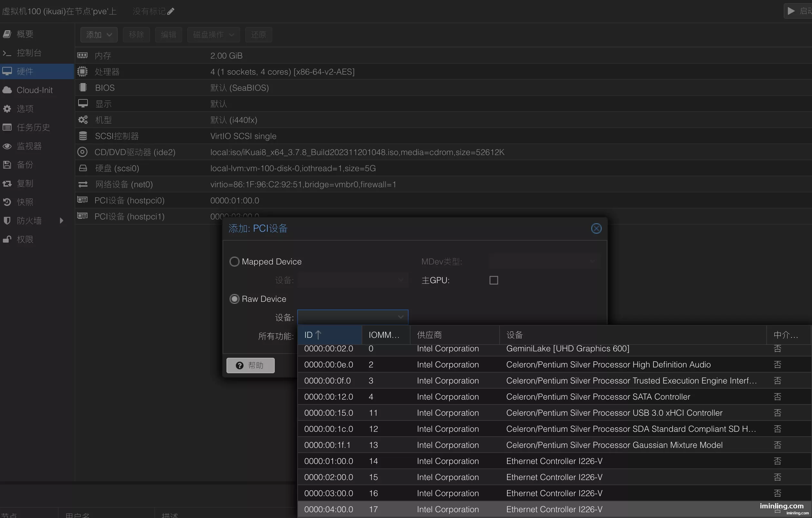Sort by the IOMM... column header
Screen dimensions: 812x518
385,335
